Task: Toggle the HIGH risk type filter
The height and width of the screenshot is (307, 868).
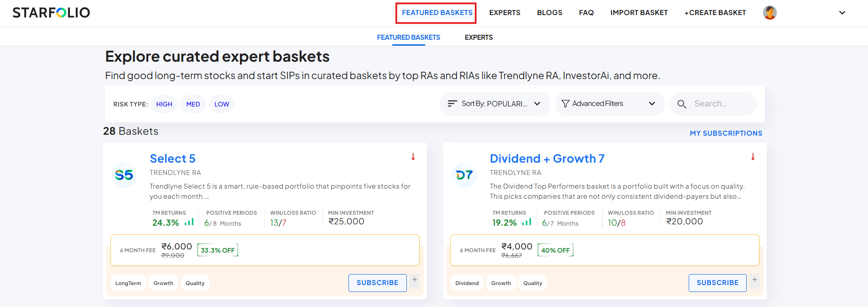Action: [164, 104]
